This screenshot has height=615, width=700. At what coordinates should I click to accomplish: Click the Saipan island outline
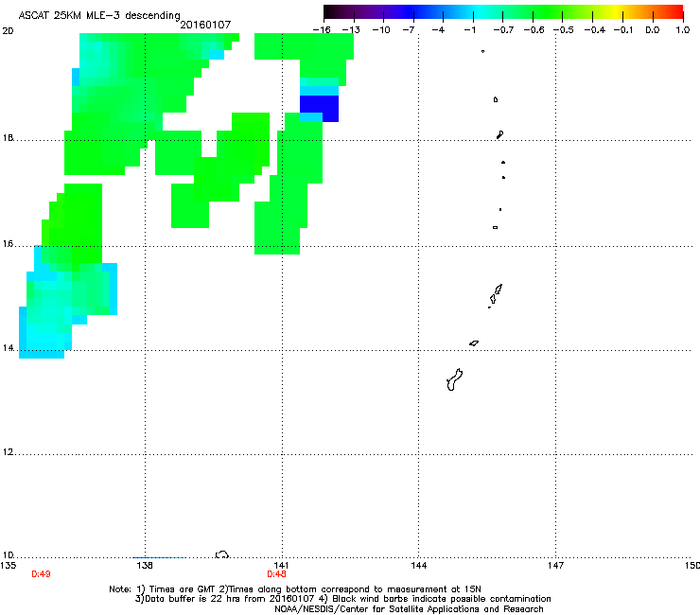pyautogui.click(x=499, y=290)
